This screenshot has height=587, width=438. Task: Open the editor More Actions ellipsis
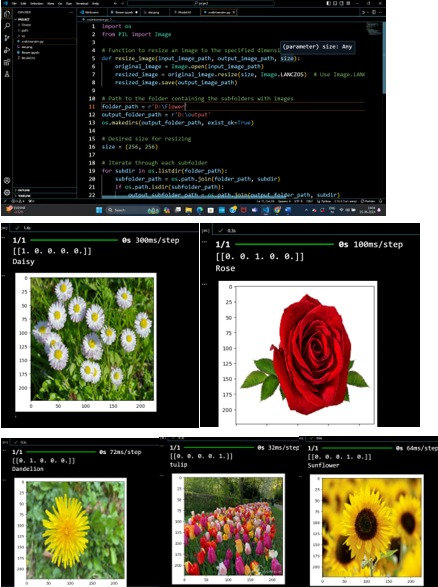[x=381, y=12]
